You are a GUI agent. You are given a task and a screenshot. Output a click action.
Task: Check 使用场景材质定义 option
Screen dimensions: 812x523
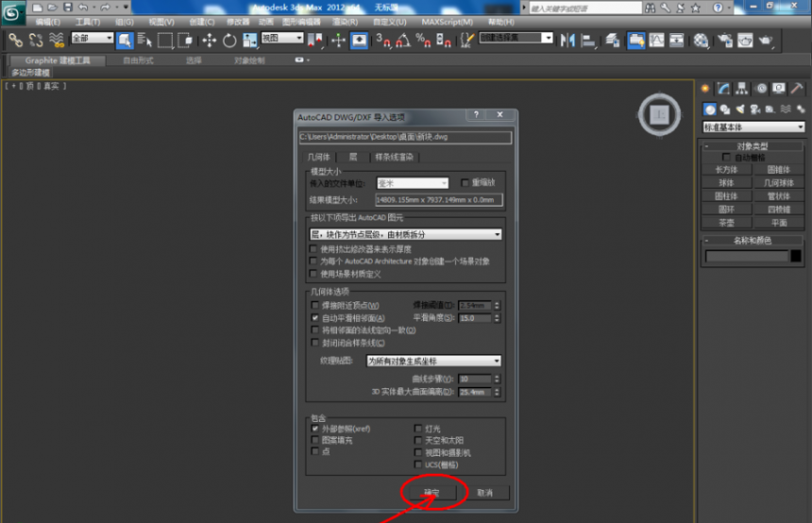point(313,274)
